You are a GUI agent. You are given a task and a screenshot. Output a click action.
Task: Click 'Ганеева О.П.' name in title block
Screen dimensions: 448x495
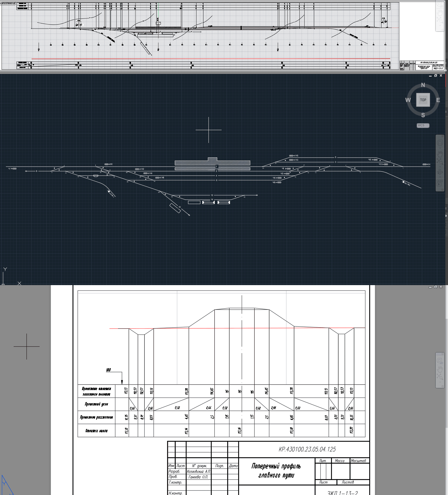pyautogui.click(x=198, y=477)
